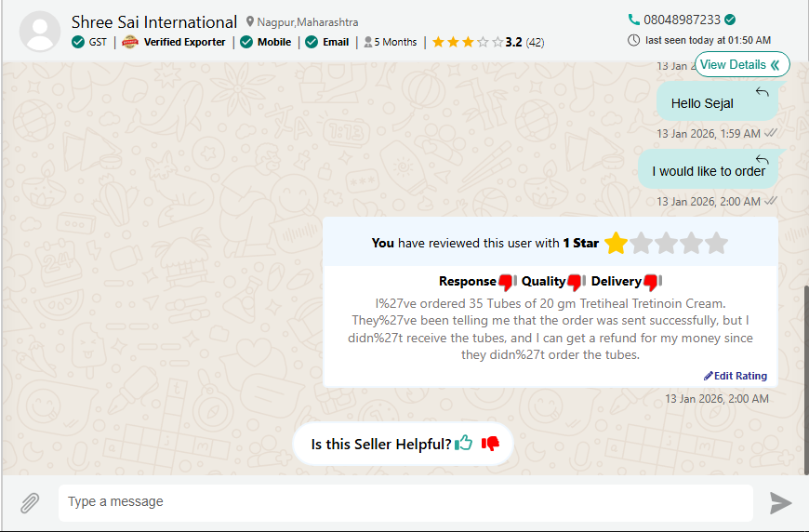Screen dimensions: 809x532
Task: Open Edit Rating link
Action: (736, 376)
